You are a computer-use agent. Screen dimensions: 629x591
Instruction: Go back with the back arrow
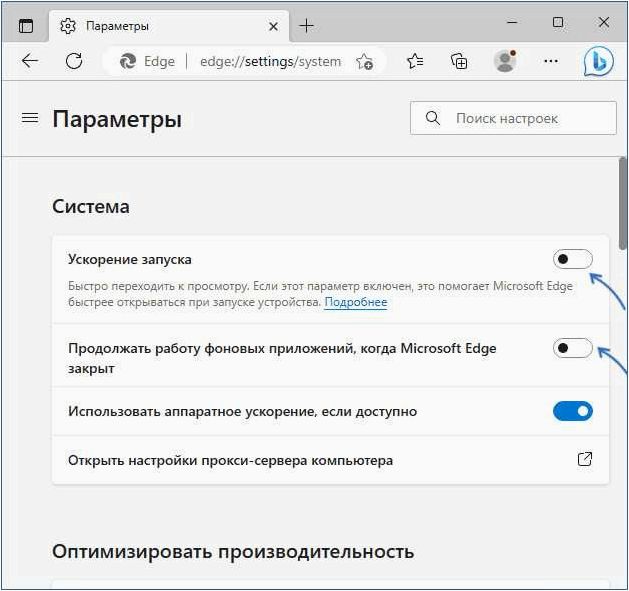click(x=30, y=61)
